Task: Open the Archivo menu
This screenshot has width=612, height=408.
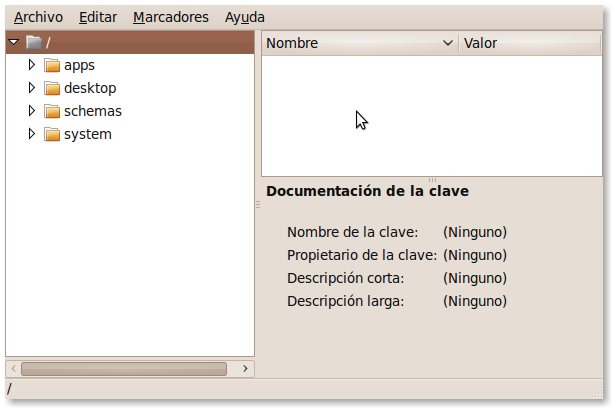Action: coord(38,17)
